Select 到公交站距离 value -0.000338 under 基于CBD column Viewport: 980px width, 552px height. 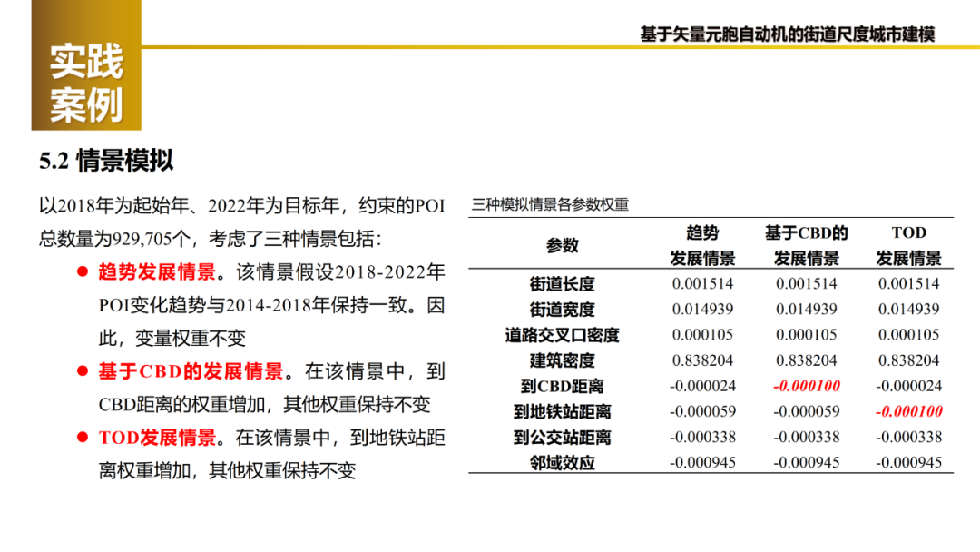(x=807, y=438)
